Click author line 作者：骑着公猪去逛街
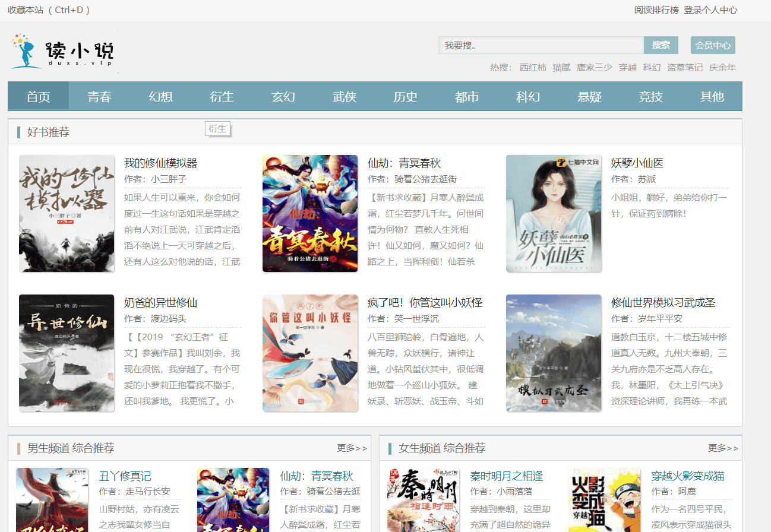The height and width of the screenshot is (532, 771). [x=412, y=179]
